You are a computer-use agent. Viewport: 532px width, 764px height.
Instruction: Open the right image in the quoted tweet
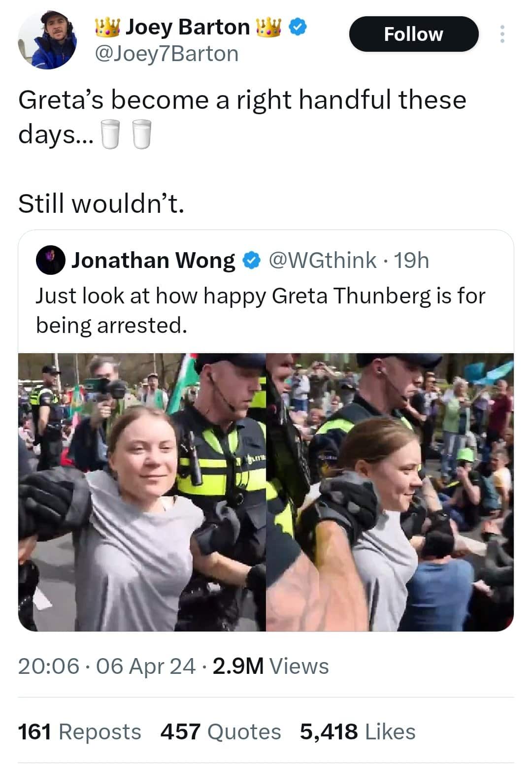click(x=390, y=492)
